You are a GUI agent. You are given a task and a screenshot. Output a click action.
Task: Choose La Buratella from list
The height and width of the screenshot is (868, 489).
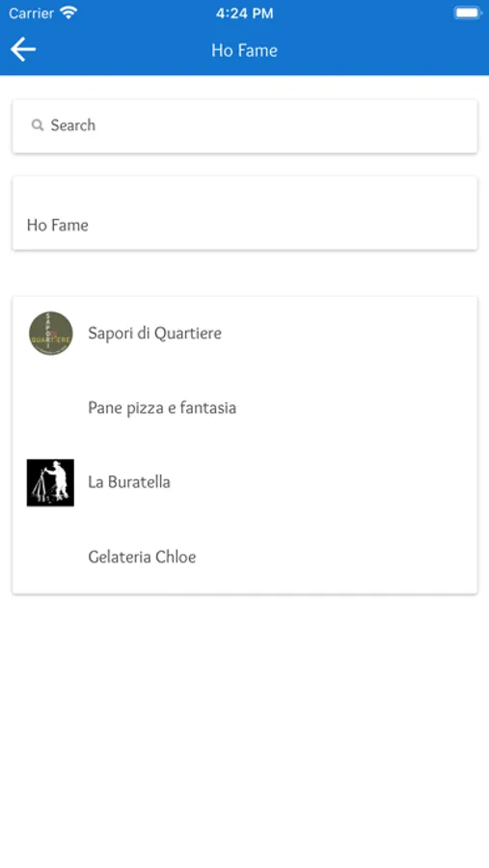click(245, 482)
